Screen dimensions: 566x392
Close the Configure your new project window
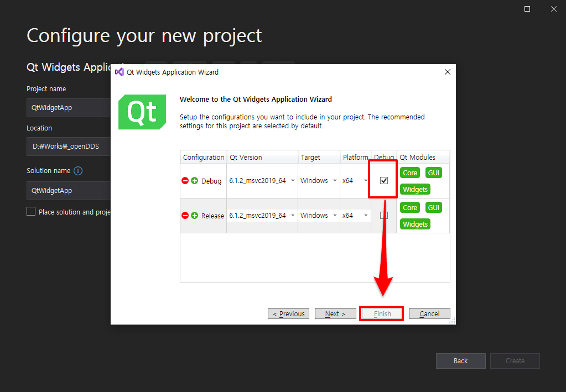(x=554, y=9)
